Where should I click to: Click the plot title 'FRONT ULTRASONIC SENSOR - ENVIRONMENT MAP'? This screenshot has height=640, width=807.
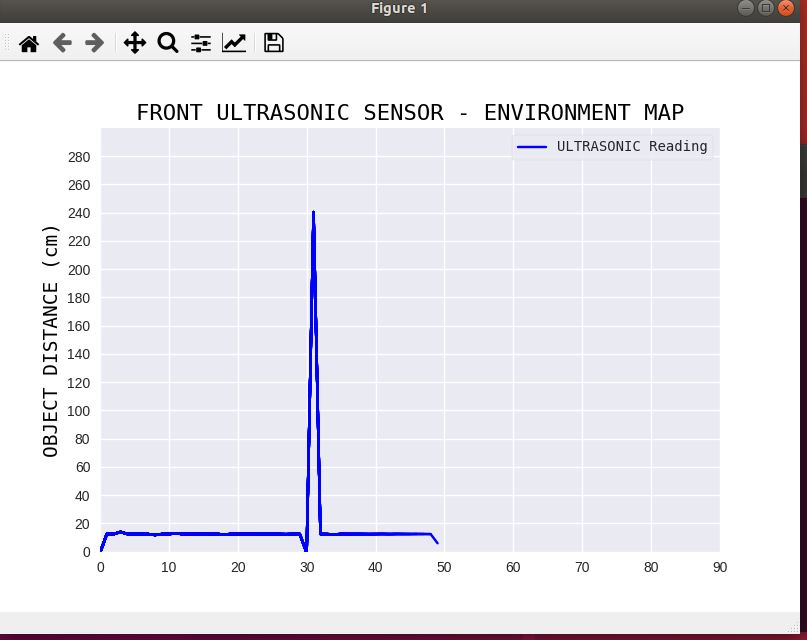coord(410,113)
